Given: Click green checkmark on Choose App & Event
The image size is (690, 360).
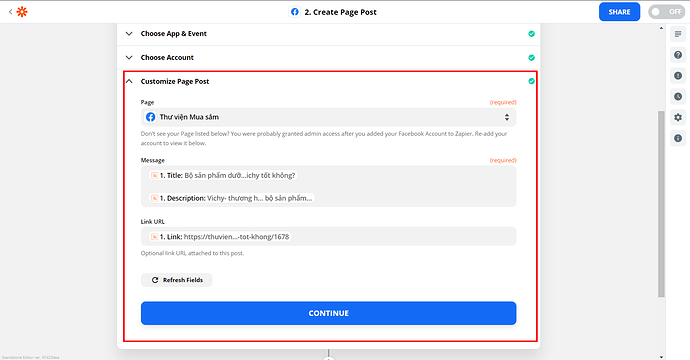Looking at the screenshot, I should [532, 34].
